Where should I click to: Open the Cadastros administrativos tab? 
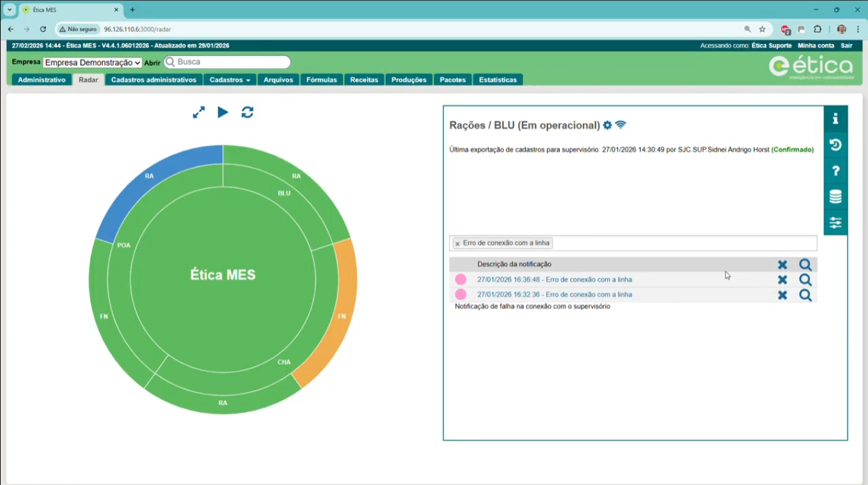point(154,80)
